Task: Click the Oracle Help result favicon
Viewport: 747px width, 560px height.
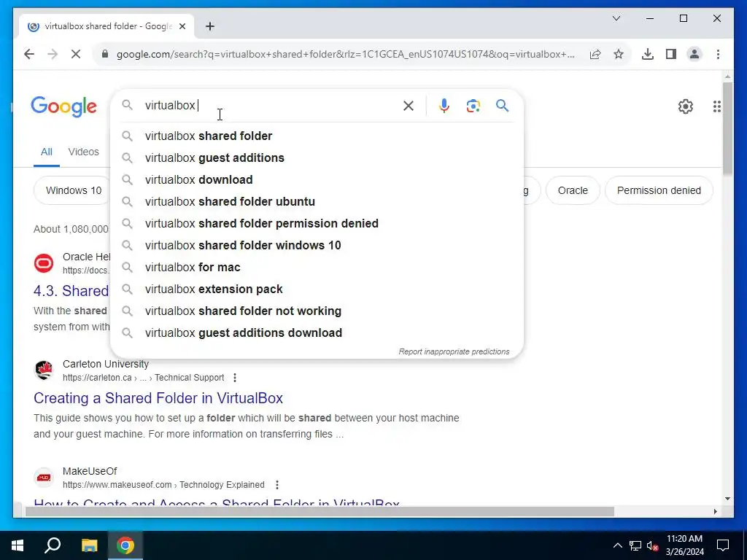Action: [44, 263]
